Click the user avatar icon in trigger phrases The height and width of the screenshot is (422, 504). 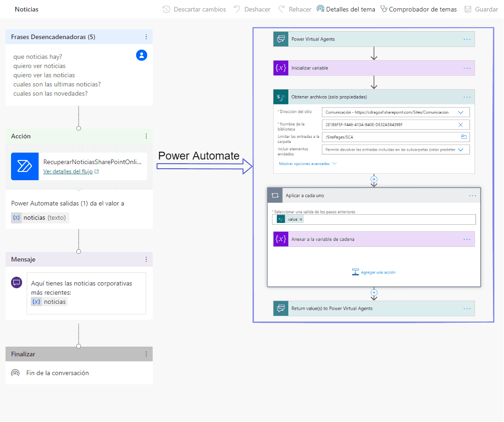142,55
